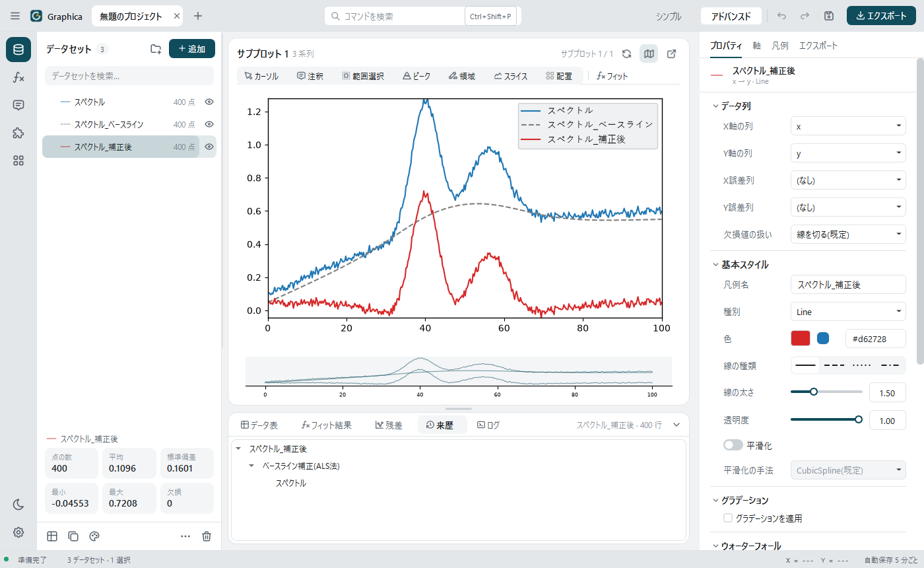Image resolution: width=924 pixels, height=568 pixels.
Task: Adjust the 線の太さ slider
Action: point(826,392)
